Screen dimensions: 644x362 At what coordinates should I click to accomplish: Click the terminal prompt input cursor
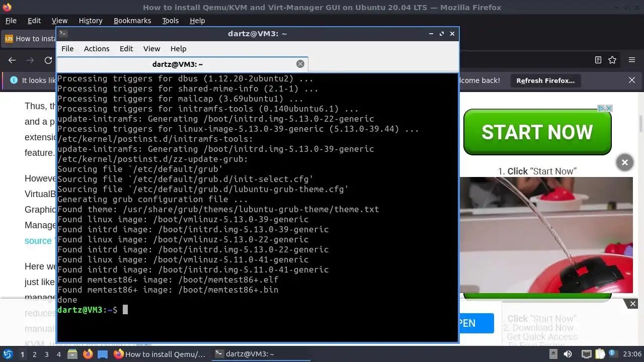pos(125,310)
